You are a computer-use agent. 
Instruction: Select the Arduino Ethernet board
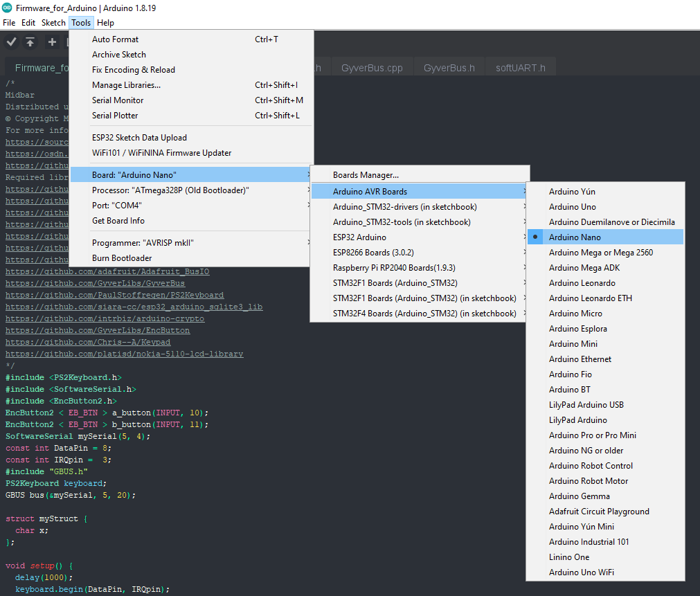click(605, 359)
